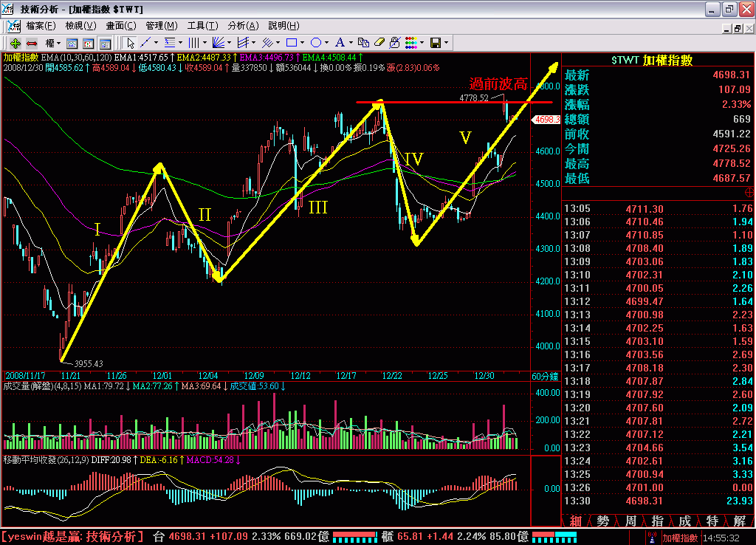Viewport: 756px width, 545px height.
Task: Restore the inner document window
Action: coord(738,29)
